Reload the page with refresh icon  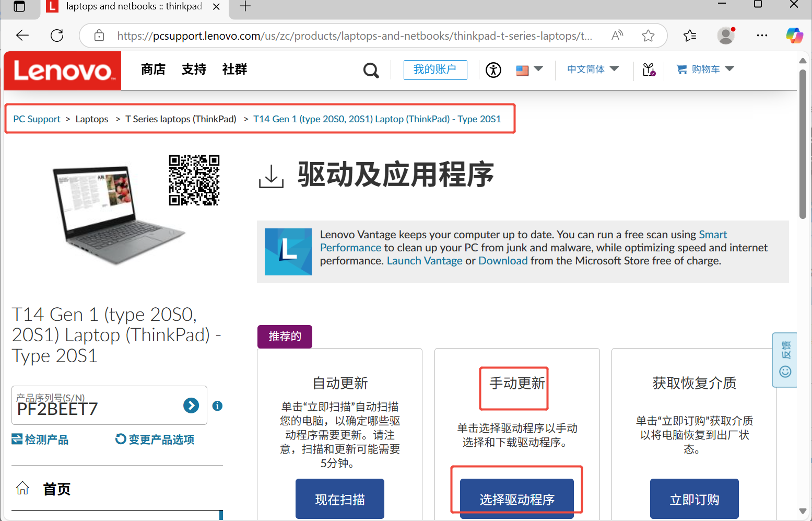[57, 36]
